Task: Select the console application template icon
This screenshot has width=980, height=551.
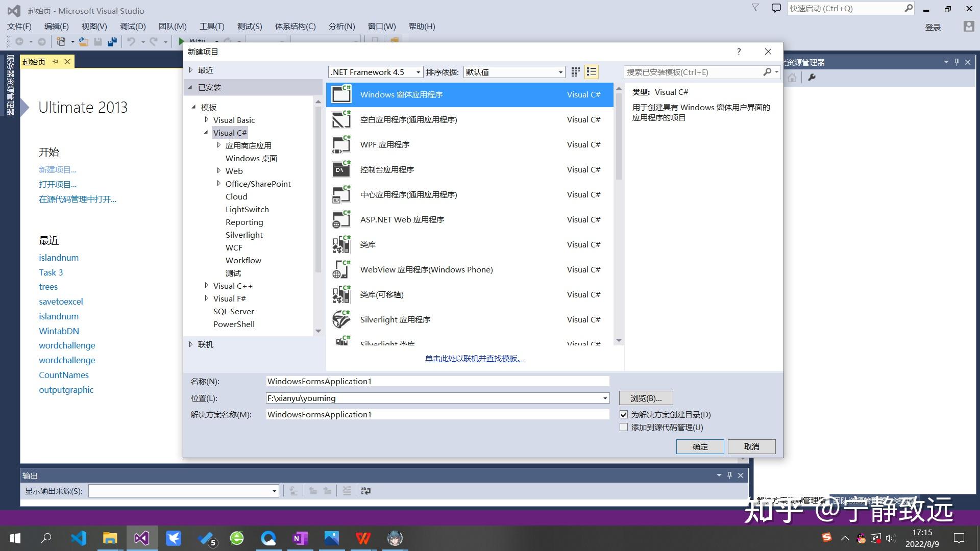Action: coord(341,170)
